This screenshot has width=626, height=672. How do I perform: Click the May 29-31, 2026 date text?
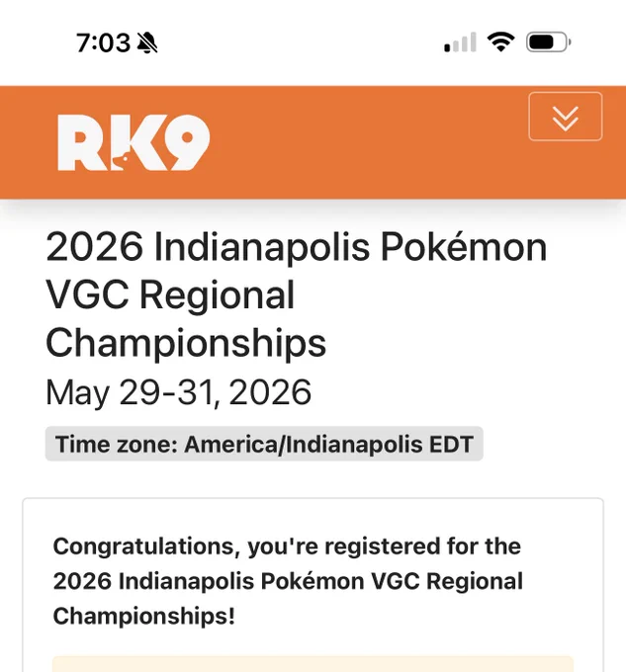[x=178, y=392]
